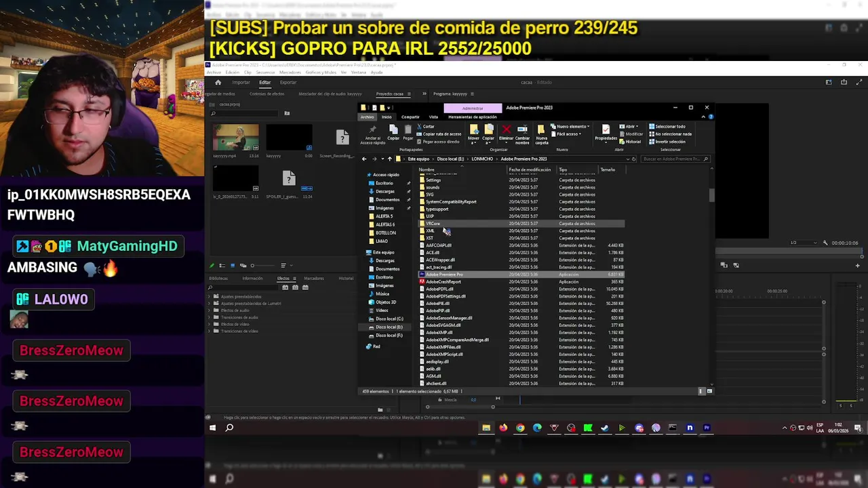Switch Explorer to large icons view in status bar

(x=709, y=391)
